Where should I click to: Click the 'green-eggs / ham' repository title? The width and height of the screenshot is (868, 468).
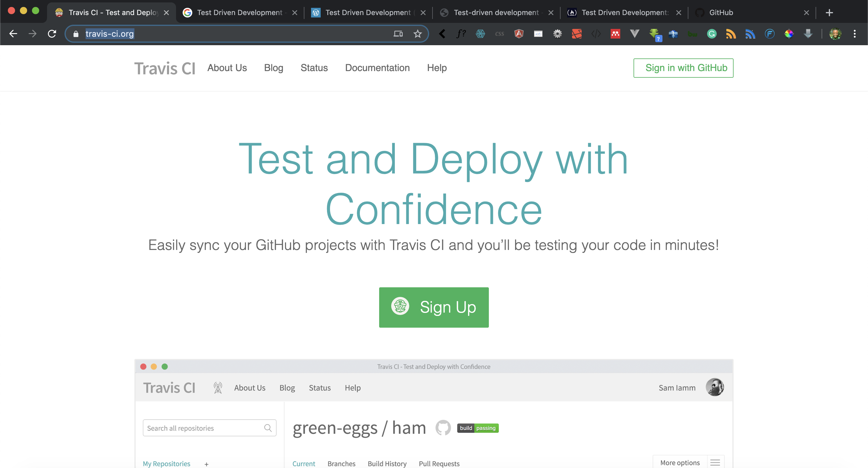tap(359, 428)
